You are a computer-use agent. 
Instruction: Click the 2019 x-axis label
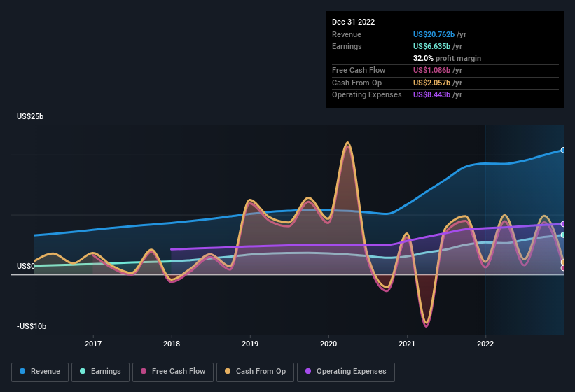(x=250, y=344)
